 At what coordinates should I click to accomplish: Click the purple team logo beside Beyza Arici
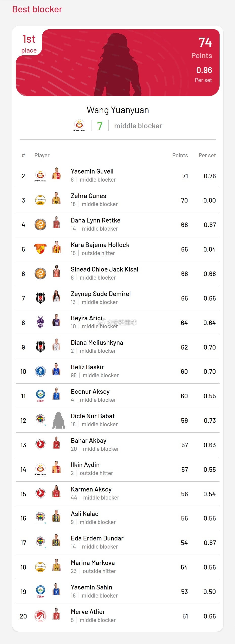[40, 323]
